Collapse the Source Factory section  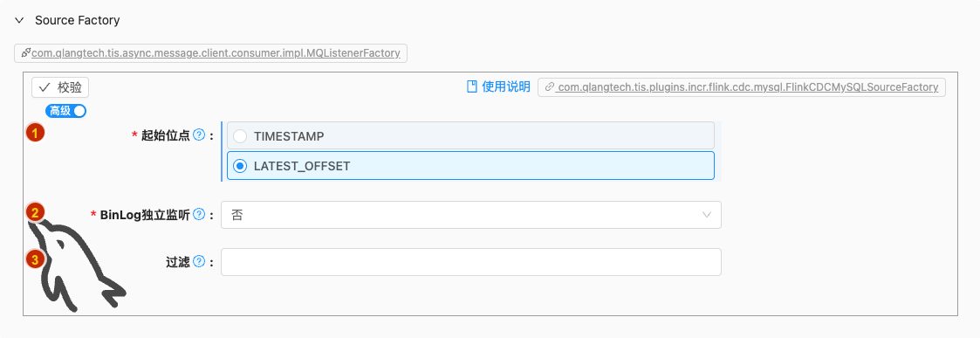19,21
